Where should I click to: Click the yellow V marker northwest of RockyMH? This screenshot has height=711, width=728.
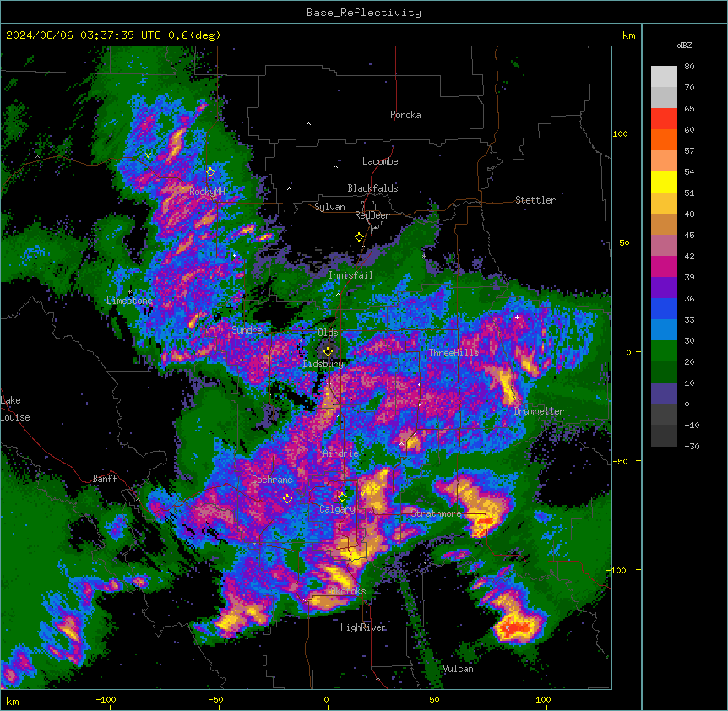coord(148,155)
